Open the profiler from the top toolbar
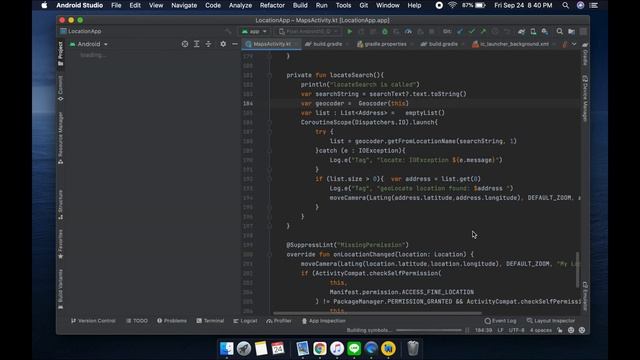 click(x=408, y=31)
